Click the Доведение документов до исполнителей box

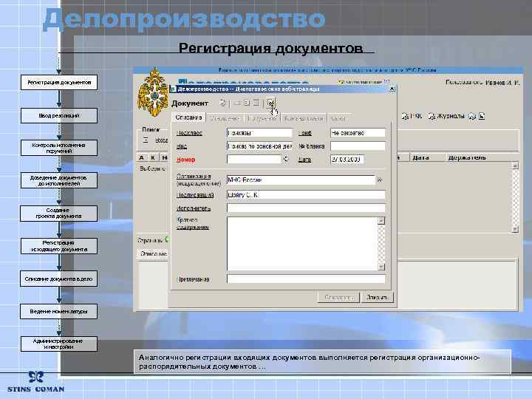(59, 180)
